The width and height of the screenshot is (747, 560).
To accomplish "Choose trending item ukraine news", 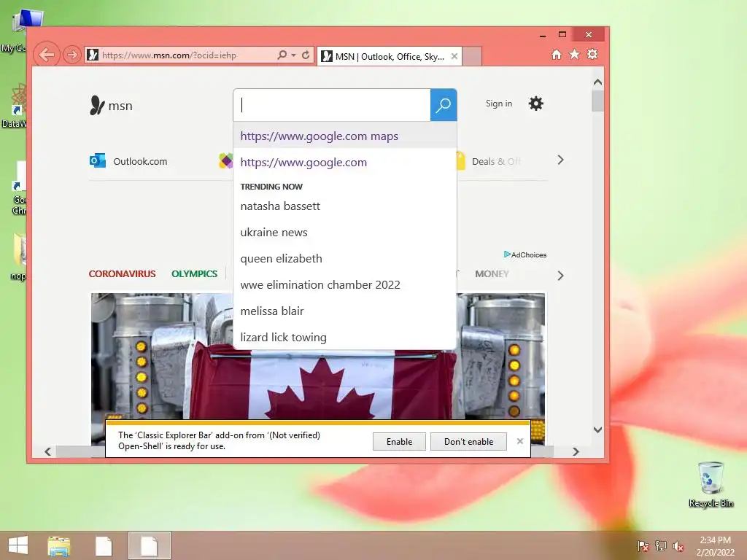I will coord(345,232).
